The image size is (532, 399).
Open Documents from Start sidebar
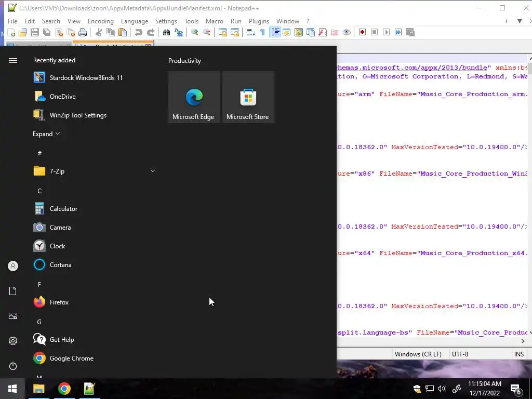click(13, 291)
